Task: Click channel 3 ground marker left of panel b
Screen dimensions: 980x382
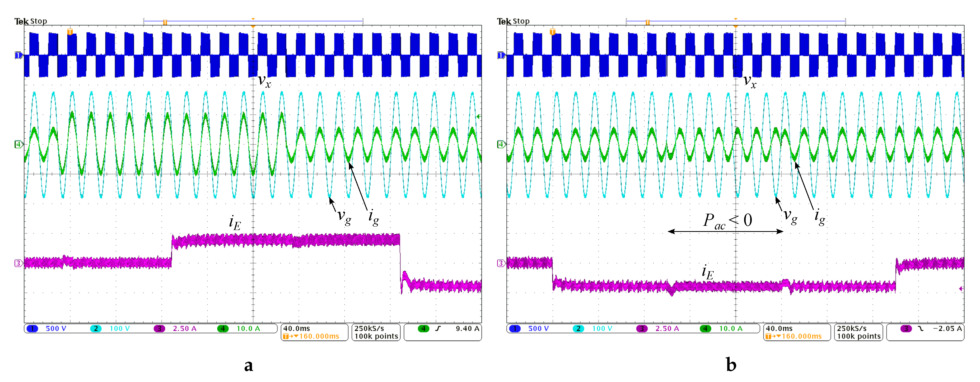Action: click(501, 263)
